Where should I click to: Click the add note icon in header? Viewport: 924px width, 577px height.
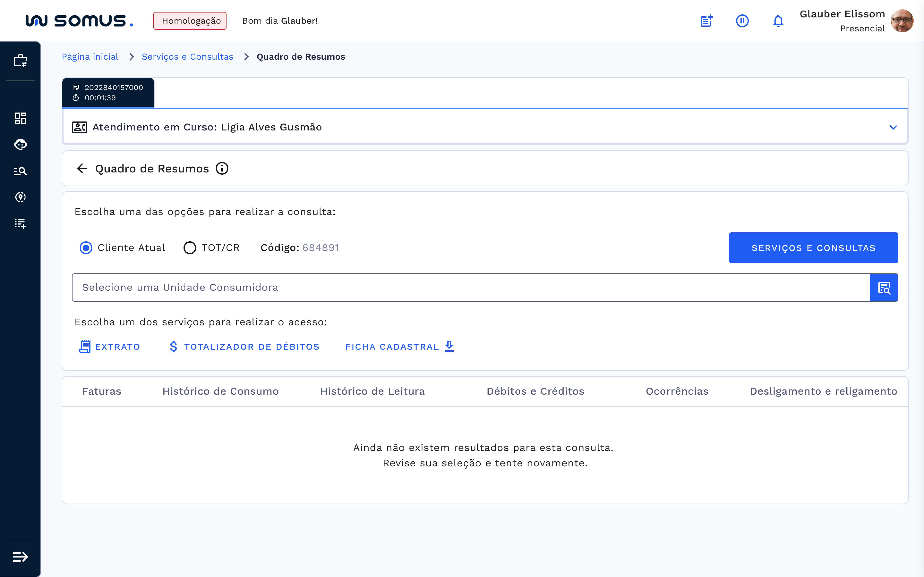(706, 21)
